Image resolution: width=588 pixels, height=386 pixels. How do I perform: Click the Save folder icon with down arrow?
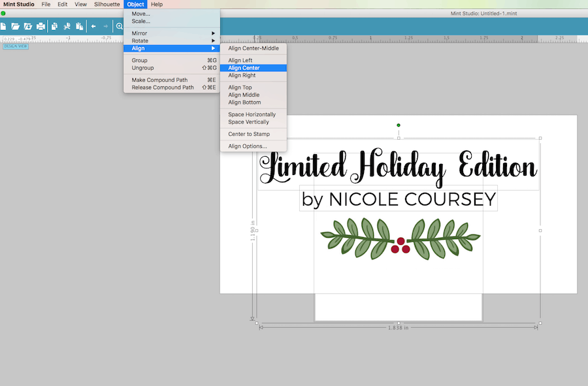(x=28, y=26)
